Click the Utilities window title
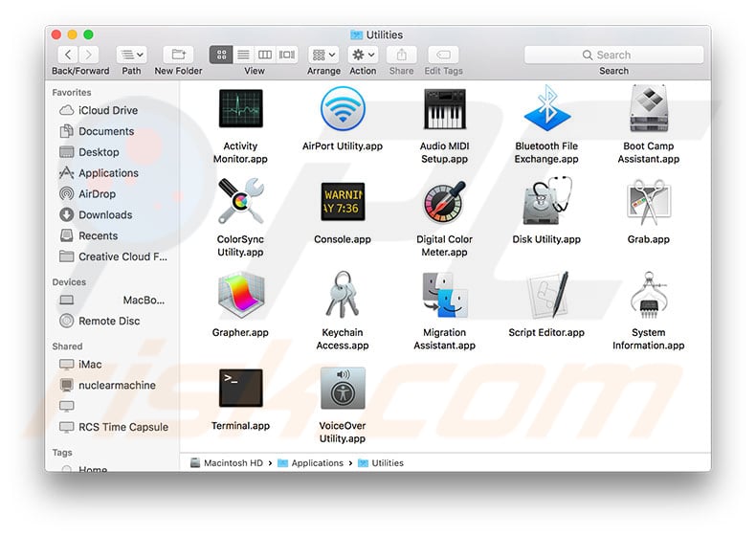The image size is (756, 536). pyautogui.click(x=385, y=34)
